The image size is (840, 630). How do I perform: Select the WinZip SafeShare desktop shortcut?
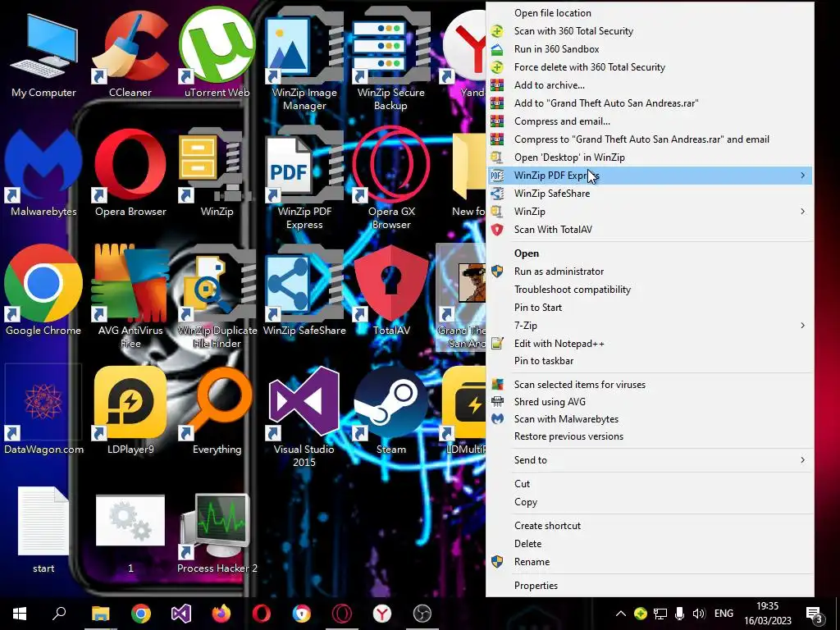[304, 291]
